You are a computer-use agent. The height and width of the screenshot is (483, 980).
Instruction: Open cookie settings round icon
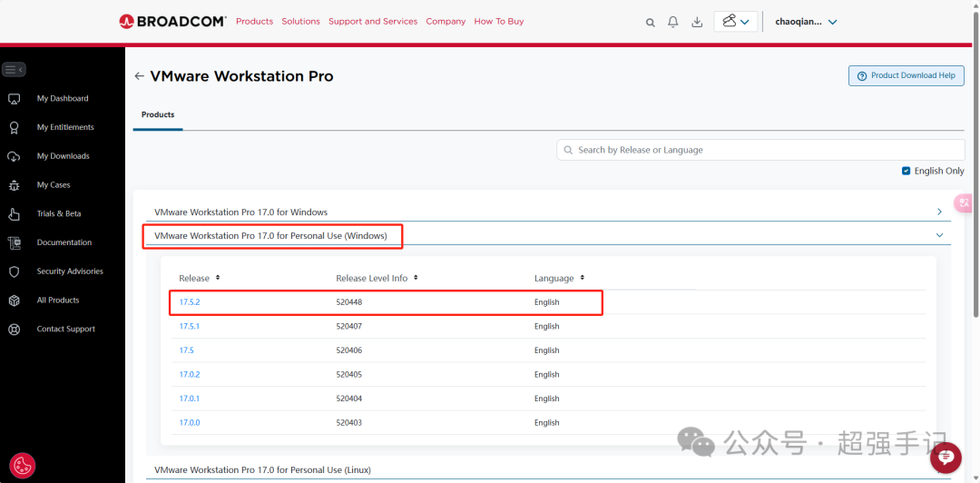23,465
